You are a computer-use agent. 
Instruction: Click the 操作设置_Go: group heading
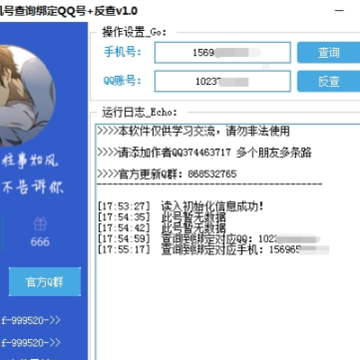134,33
